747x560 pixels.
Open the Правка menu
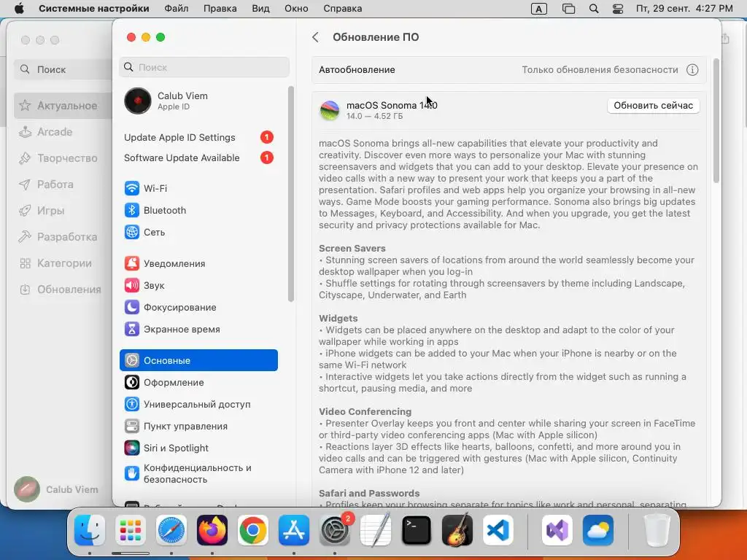220,9
